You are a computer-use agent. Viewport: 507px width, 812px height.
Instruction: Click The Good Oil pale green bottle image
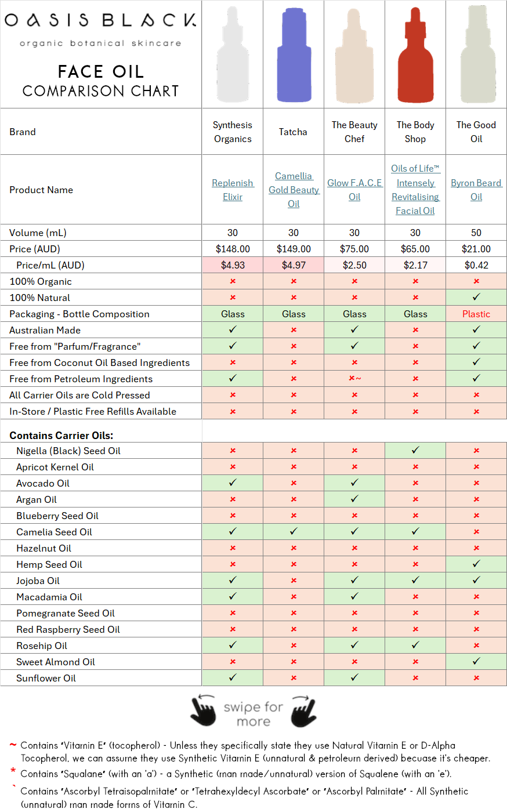point(478,55)
